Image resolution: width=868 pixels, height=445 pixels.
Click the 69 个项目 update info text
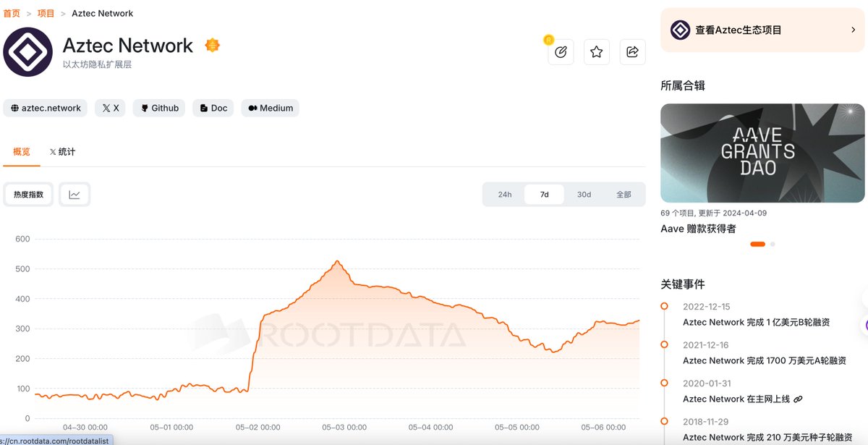point(713,213)
